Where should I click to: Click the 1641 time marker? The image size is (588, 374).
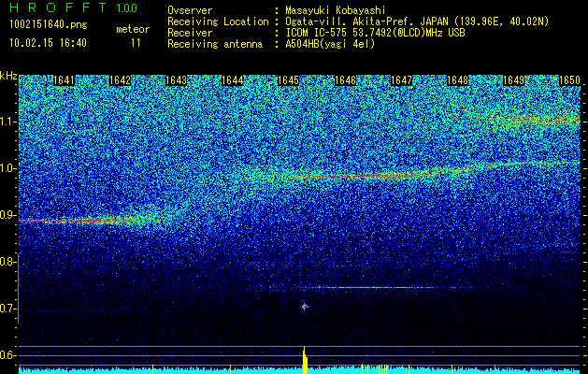pyautogui.click(x=65, y=80)
